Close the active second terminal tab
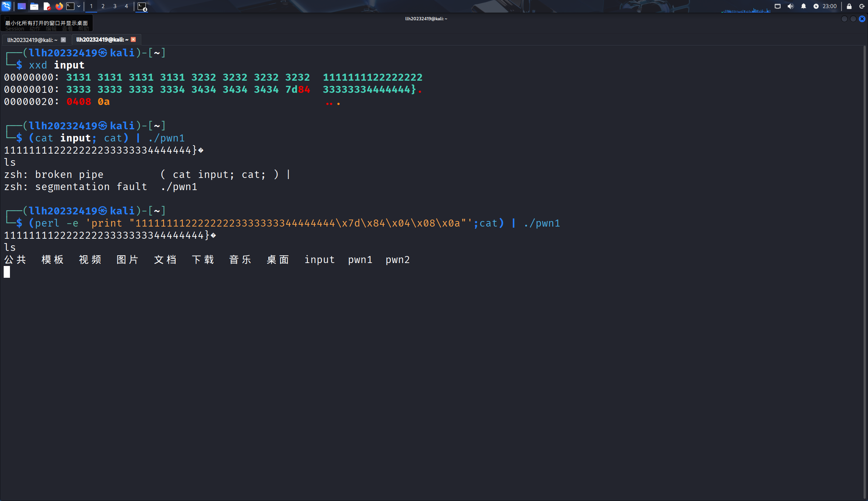 [134, 39]
